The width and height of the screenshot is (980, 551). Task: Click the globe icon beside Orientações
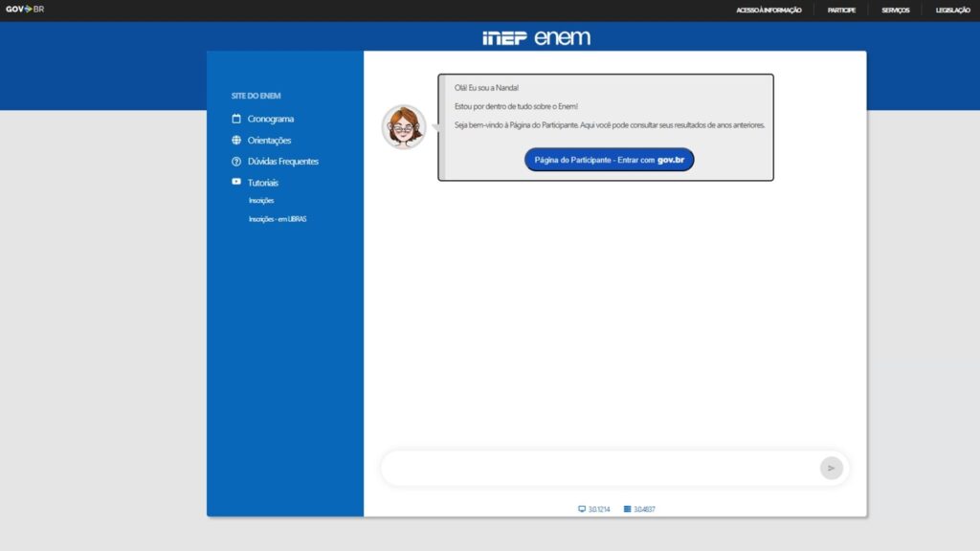pyautogui.click(x=236, y=141)
